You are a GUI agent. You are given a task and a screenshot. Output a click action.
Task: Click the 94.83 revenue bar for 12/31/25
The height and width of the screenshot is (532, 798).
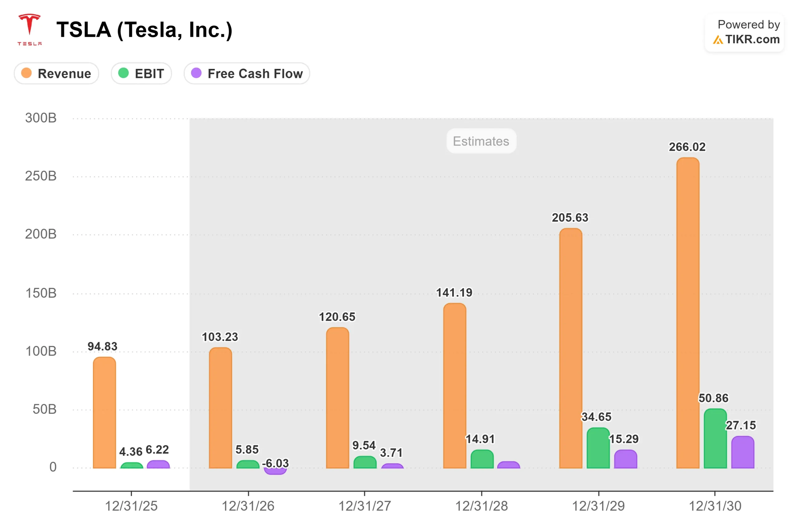104,412
